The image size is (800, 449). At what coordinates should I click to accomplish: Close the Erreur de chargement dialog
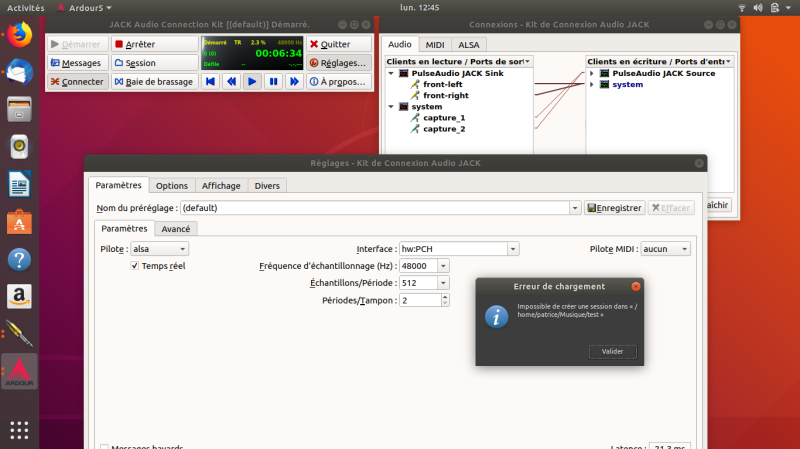pos(636,286)
